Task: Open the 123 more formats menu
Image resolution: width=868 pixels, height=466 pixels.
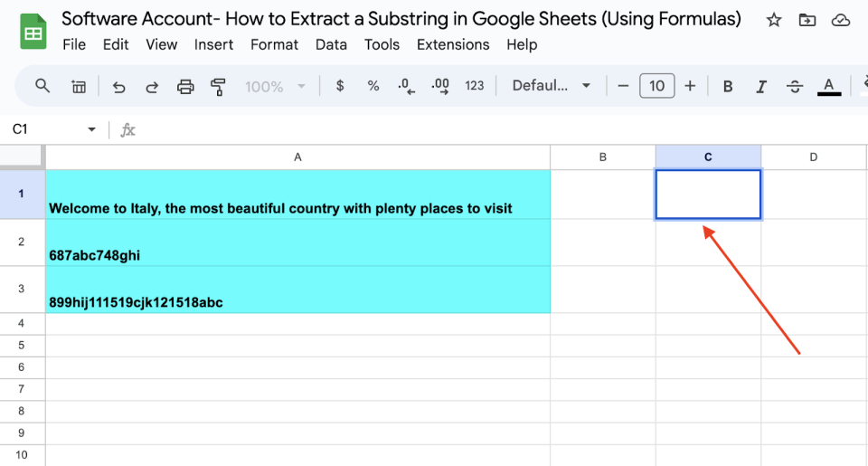Action: click(x=475, y=86)
